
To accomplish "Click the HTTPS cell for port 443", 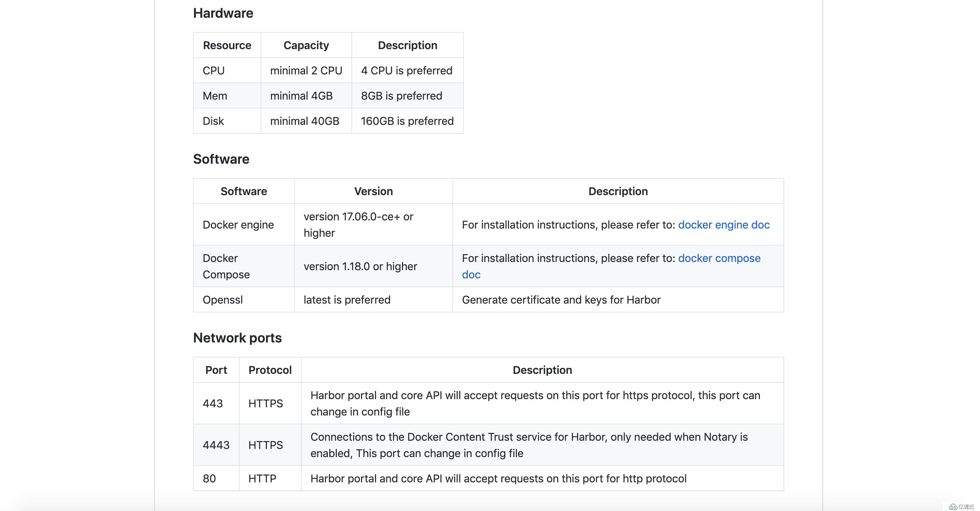I will pyautogui.click(x=270, y=404).
